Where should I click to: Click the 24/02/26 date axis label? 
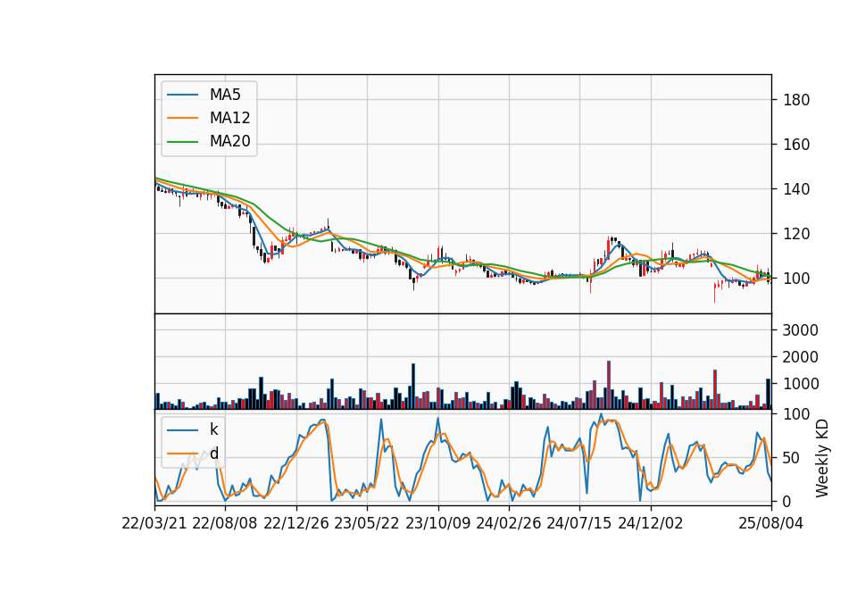(508, 523)
